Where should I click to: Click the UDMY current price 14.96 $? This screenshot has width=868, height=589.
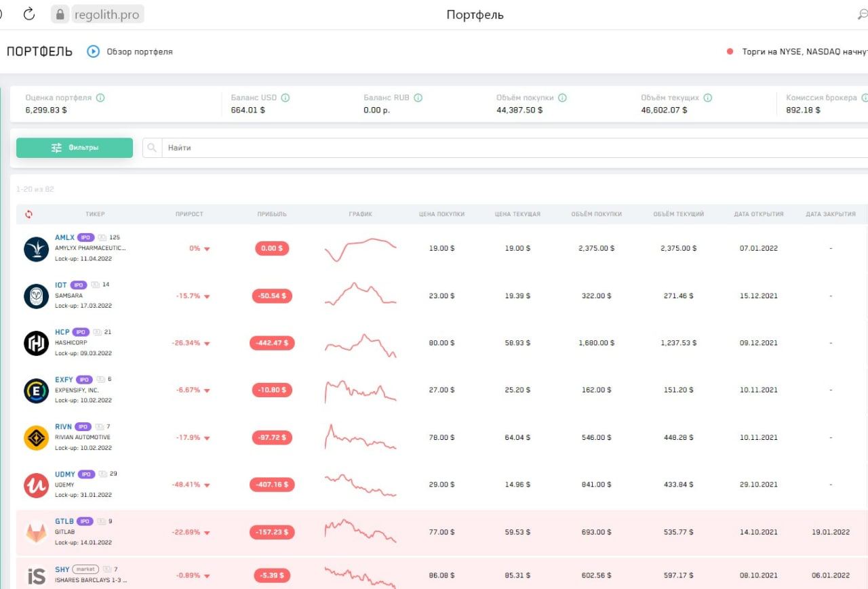point(517,485)
